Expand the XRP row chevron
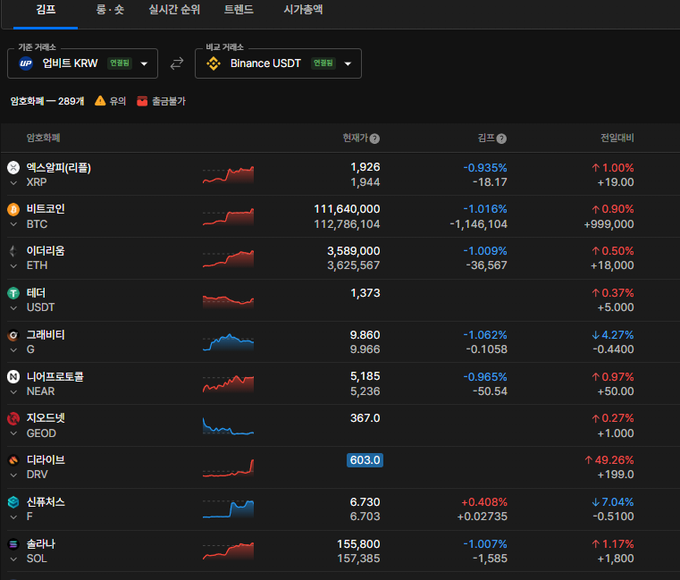Viewport: 680px width, 580px height. 13,183
